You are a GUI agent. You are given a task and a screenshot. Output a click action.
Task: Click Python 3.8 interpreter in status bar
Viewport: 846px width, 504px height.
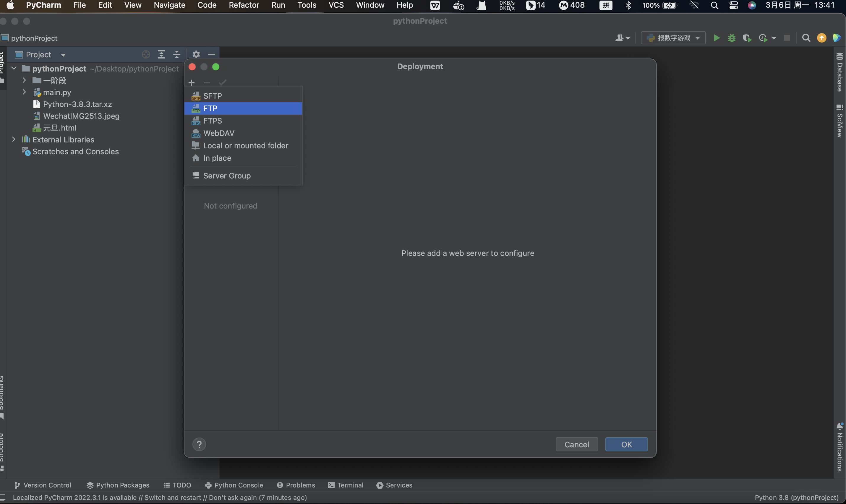tap(797, 498)
